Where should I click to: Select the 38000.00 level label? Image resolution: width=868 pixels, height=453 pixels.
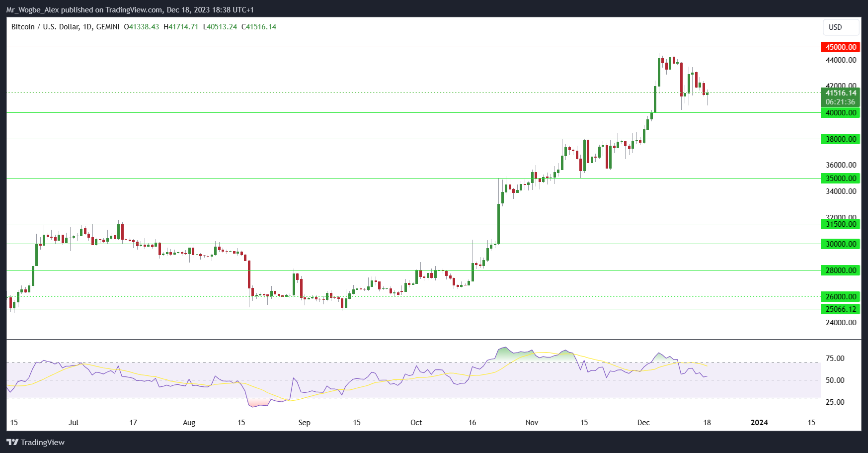coord(840,139)
